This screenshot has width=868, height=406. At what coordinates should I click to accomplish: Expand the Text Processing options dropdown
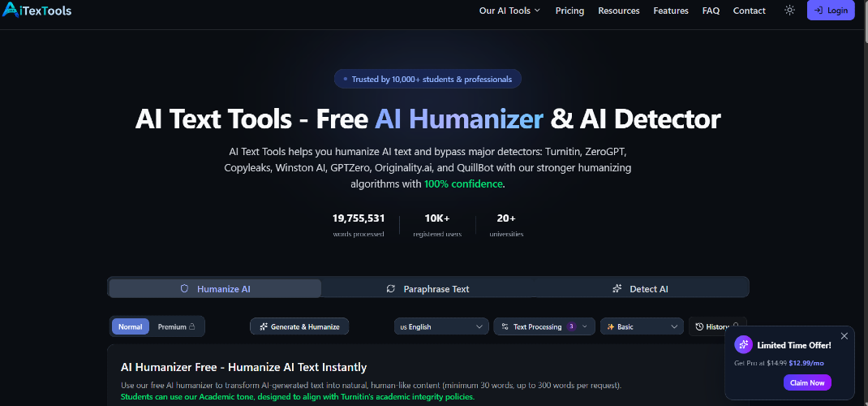coord(544,326)
